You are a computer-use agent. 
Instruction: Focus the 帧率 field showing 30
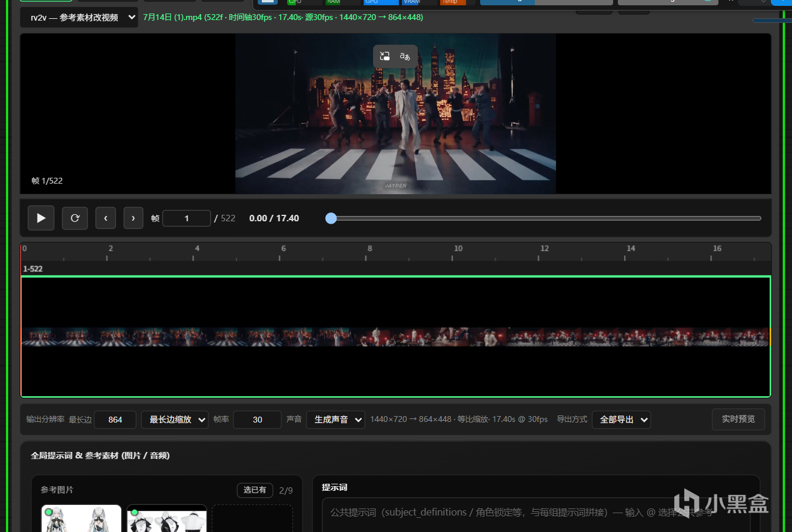coord(257,420)
